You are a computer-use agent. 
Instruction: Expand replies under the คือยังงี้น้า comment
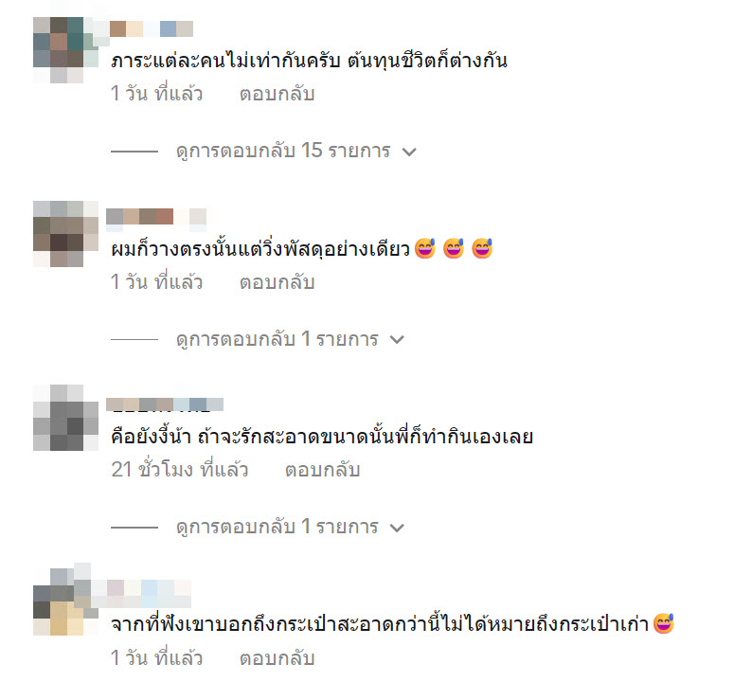tap(277, 527)
